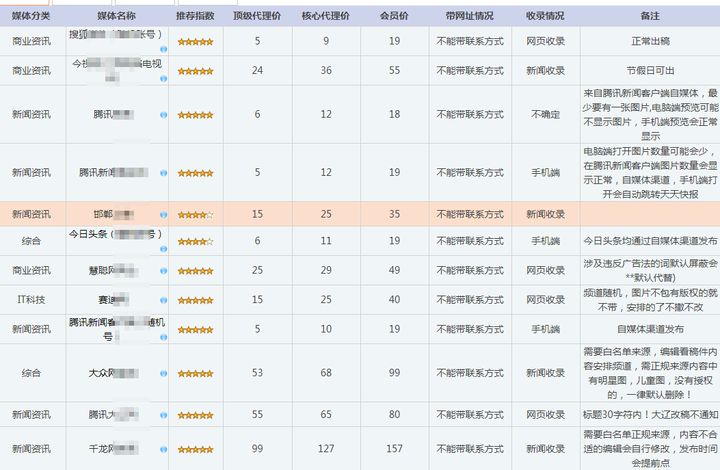Click the 自媒体渠道发布 remark

pyautogui.click(x=650, y=329)
